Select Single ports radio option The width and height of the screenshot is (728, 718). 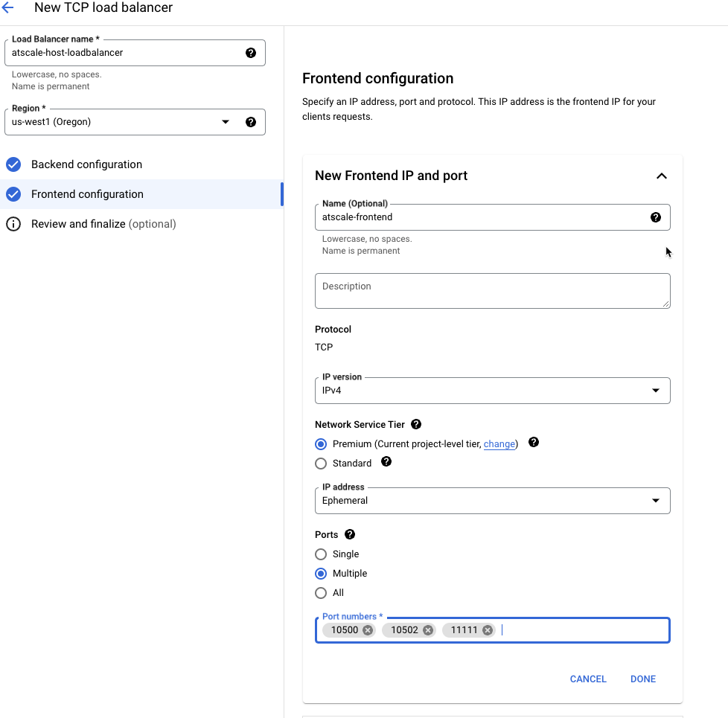[321, 554]
